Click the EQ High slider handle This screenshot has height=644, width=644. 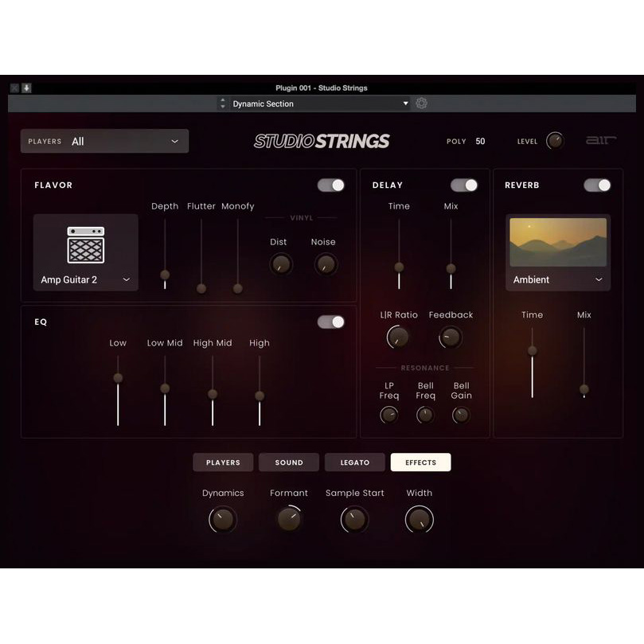pos(260,396)
